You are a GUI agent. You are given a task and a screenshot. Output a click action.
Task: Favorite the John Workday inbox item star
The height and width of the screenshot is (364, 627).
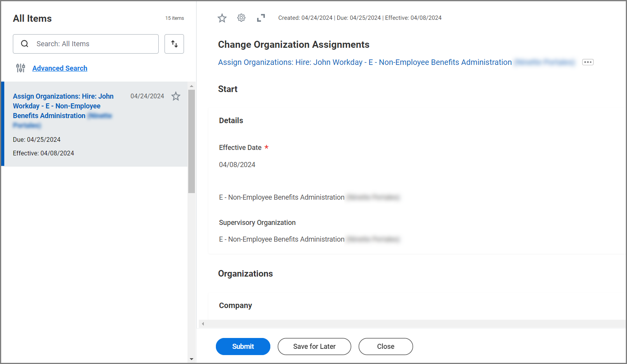point(176,96)
